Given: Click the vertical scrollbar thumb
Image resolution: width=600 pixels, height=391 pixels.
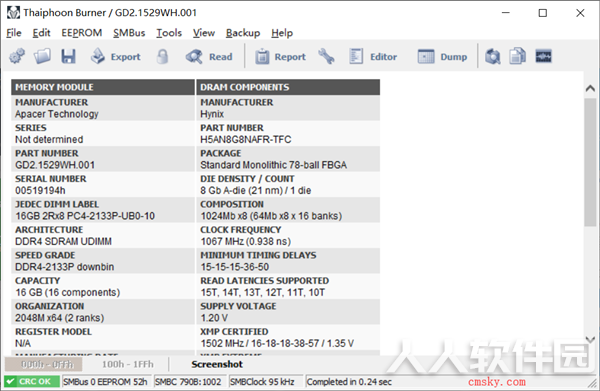Looking at the screenshot, I should [x=590, y=162].
